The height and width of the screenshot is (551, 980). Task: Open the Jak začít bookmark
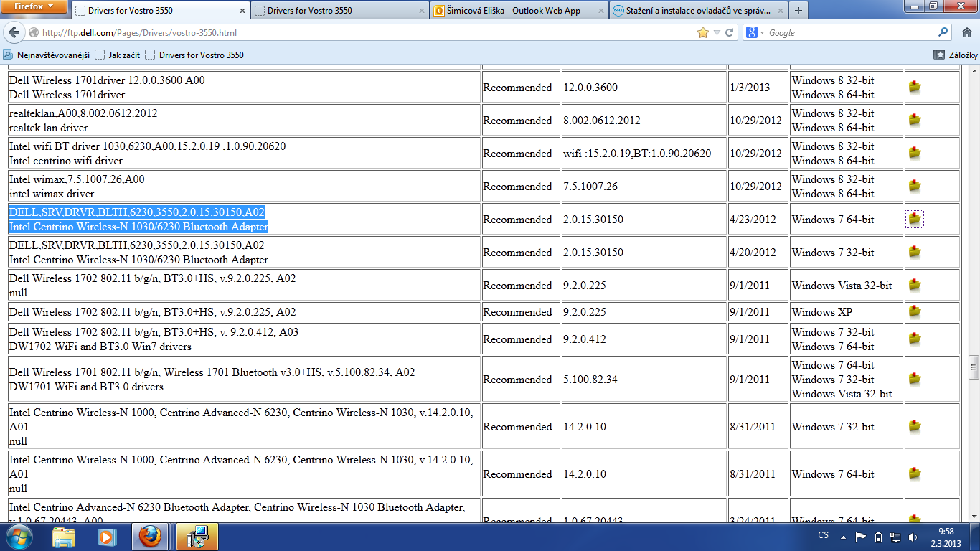click(x=119, y=55)
